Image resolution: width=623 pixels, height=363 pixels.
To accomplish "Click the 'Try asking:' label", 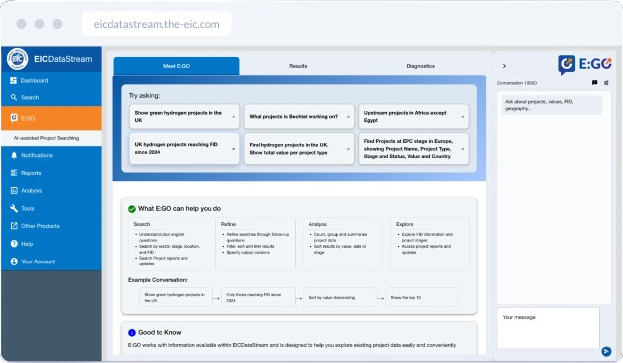I will coord(144,96).
